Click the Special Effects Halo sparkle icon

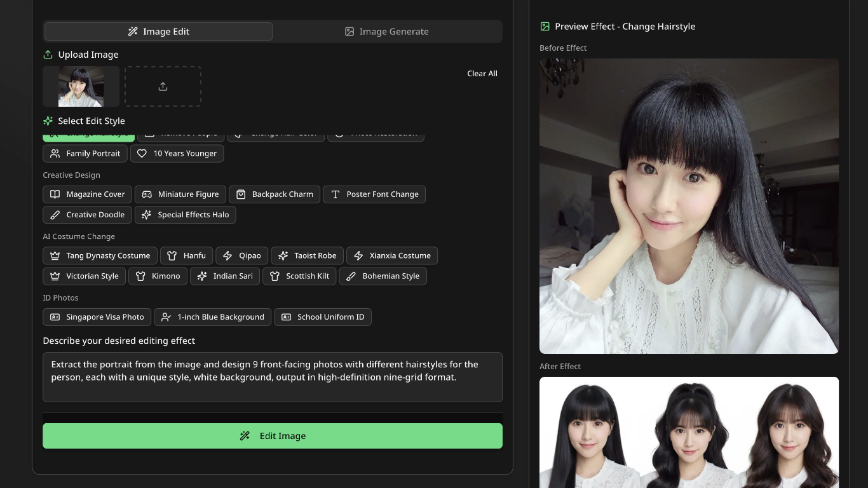(x=147, y=215)
